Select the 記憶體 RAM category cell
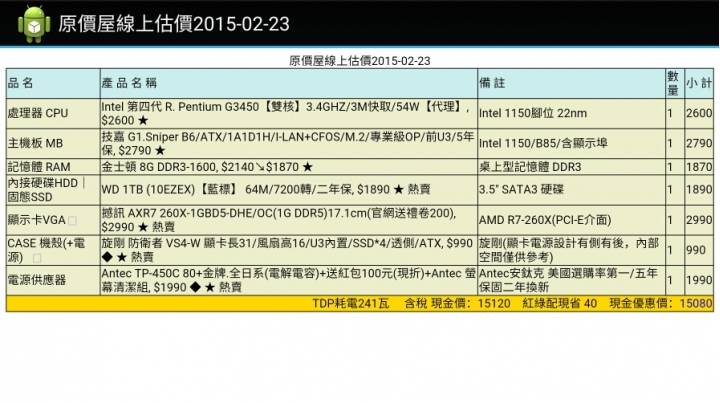 point(53,167)
